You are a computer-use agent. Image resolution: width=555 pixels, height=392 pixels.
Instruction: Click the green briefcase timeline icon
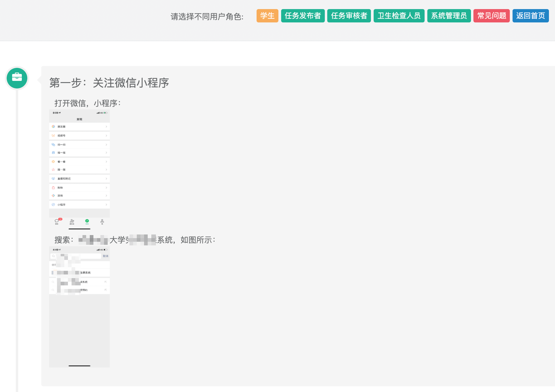click(x=17, y=78)
